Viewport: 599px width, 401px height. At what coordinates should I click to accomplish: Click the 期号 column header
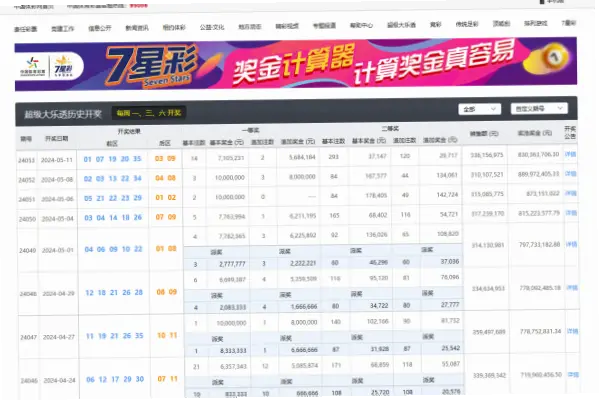[26, 139]
